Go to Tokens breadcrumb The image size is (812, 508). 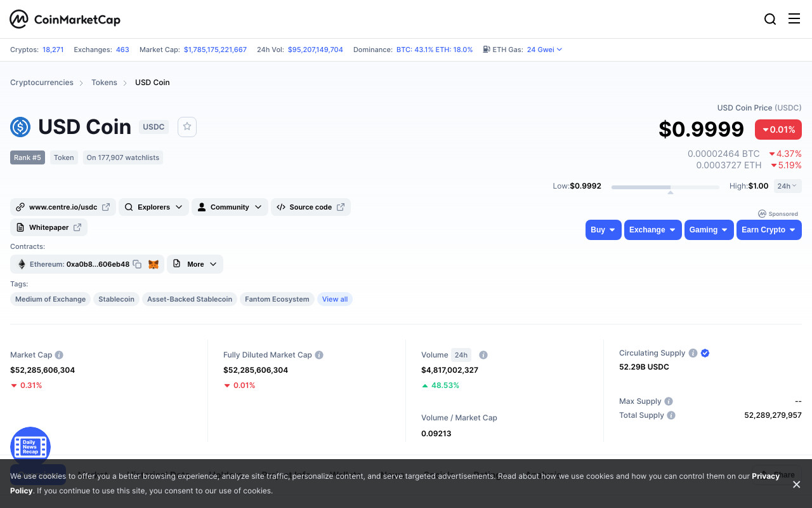[x=104, y=83]
